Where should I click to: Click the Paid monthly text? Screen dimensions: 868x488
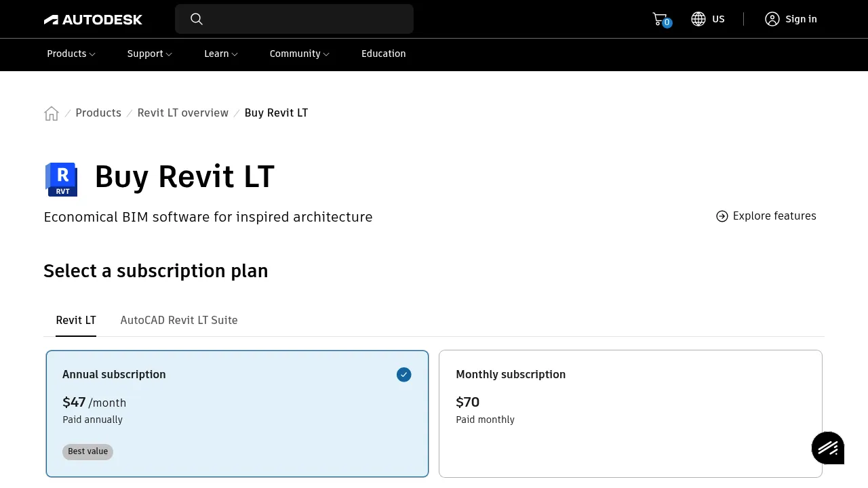click(485, 420)
